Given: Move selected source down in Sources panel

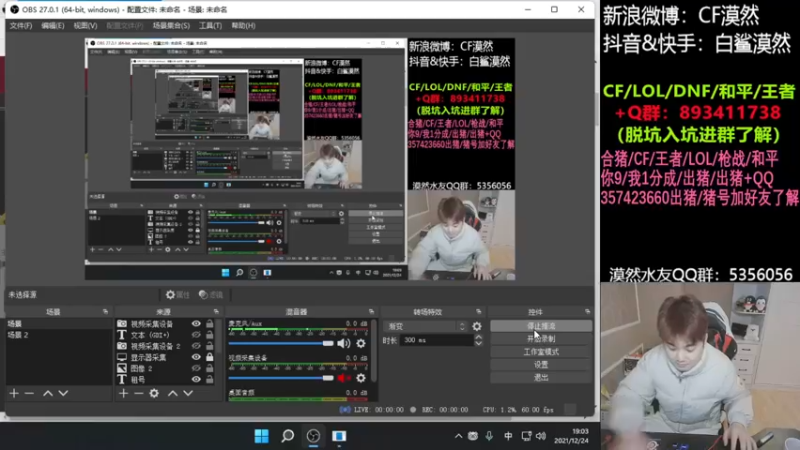Looking at the screenshot, I should click(188, 393).
